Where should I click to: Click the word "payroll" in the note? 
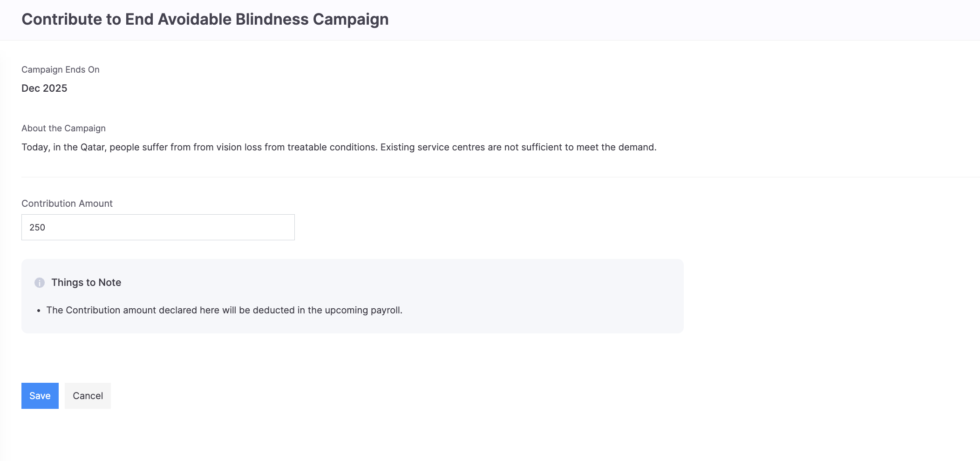click(385, 311)
